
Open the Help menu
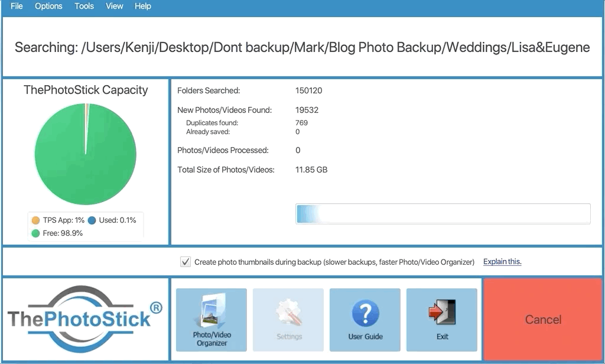pyautogui.click(x=143, y=6)
